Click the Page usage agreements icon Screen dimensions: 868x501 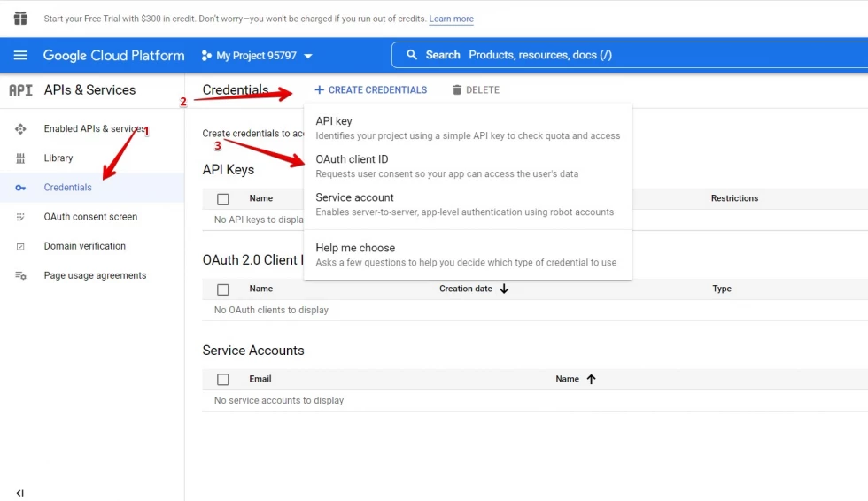(20, 275)
